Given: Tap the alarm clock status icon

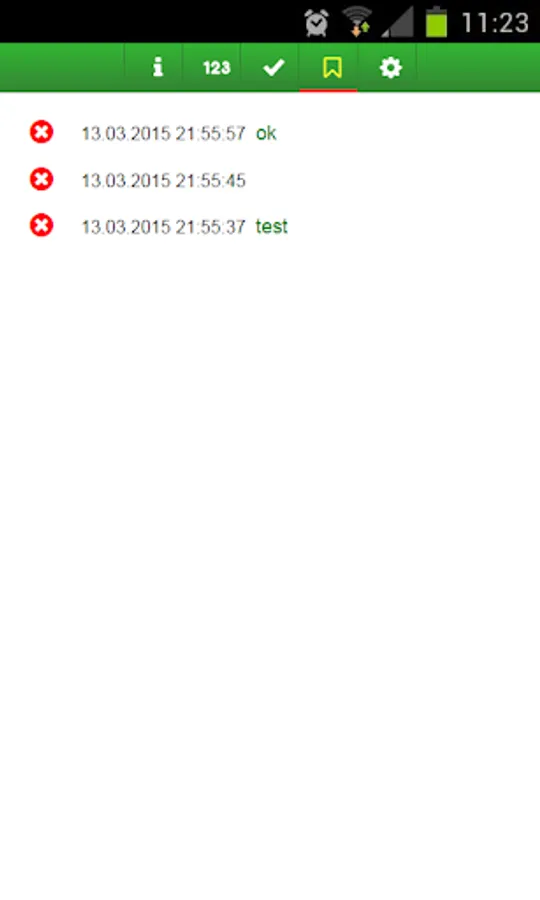Looking at the screenshot, I should point(316,23).
